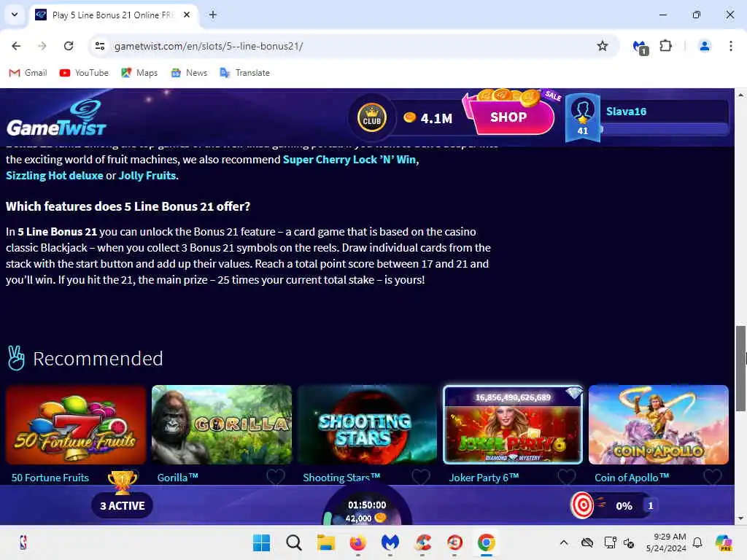Open the Coin of Apollo thumbnail
The height and width of the screenshot is (560, 747).
point(659,424)
